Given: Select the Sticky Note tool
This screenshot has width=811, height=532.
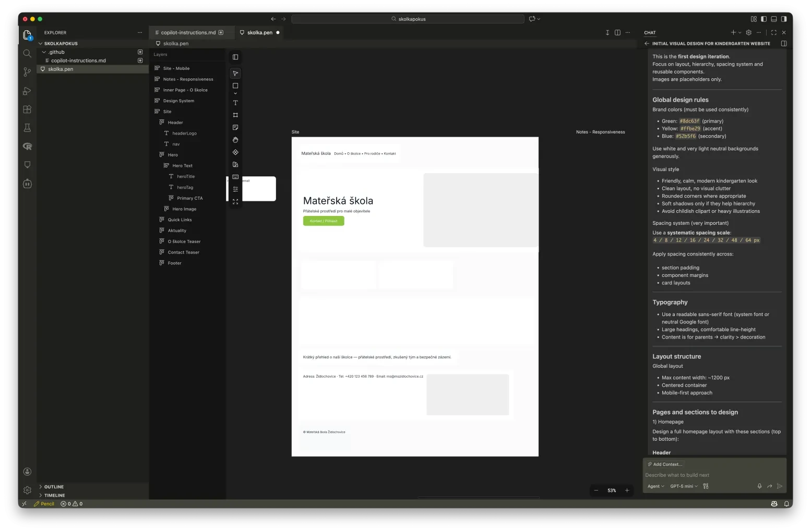Looking at the screenshot, I should click(x=235, y=127).
